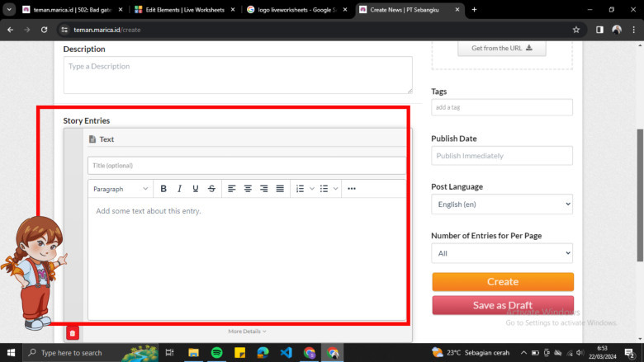Toggle bold formatting in the editor
The width and height of the screenshot is (644, 362).
pos(163,189)
